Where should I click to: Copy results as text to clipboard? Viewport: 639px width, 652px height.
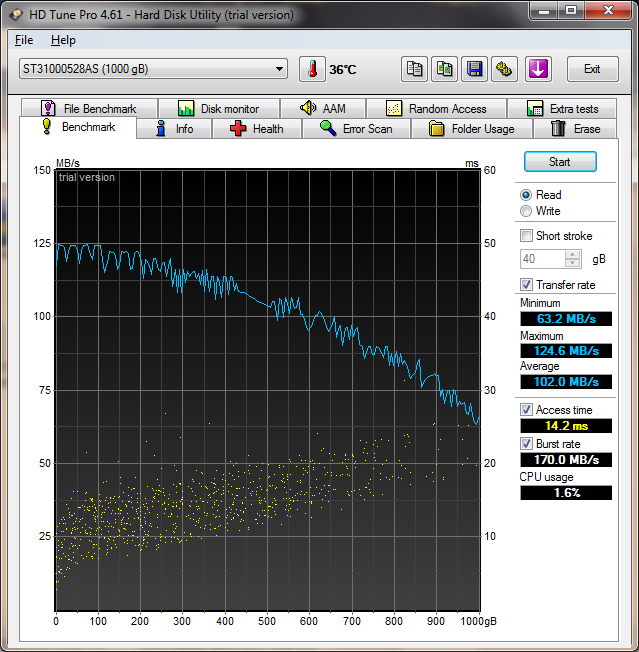[x=415, y=69]
